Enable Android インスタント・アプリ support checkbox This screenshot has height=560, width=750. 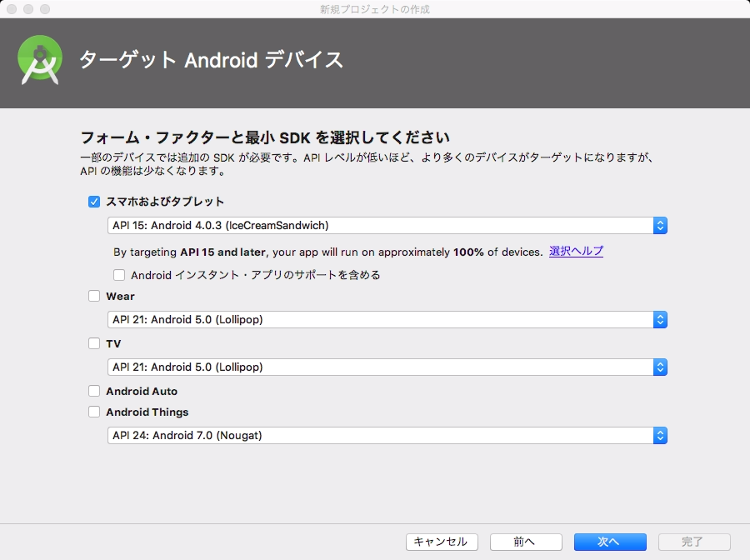[x=119, y=274]
